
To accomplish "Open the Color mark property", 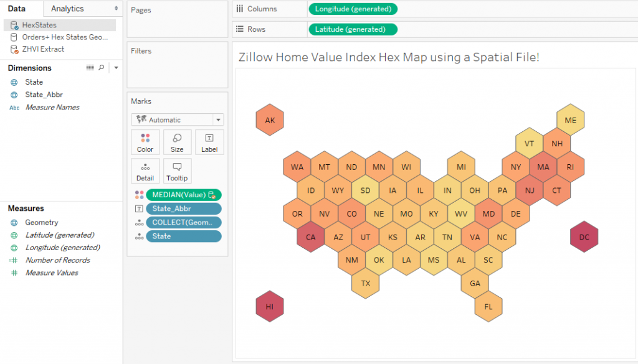I will coord(145,142).
